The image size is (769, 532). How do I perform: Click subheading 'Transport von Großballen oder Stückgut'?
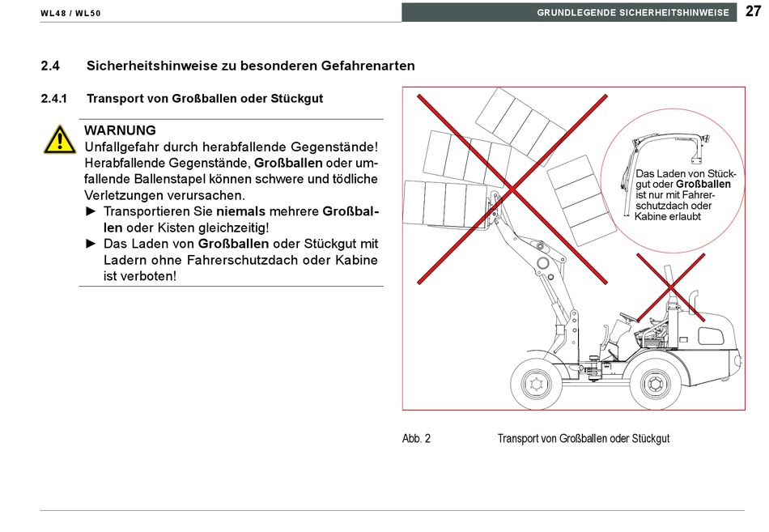pyautogui.click(x=205, y=99)
